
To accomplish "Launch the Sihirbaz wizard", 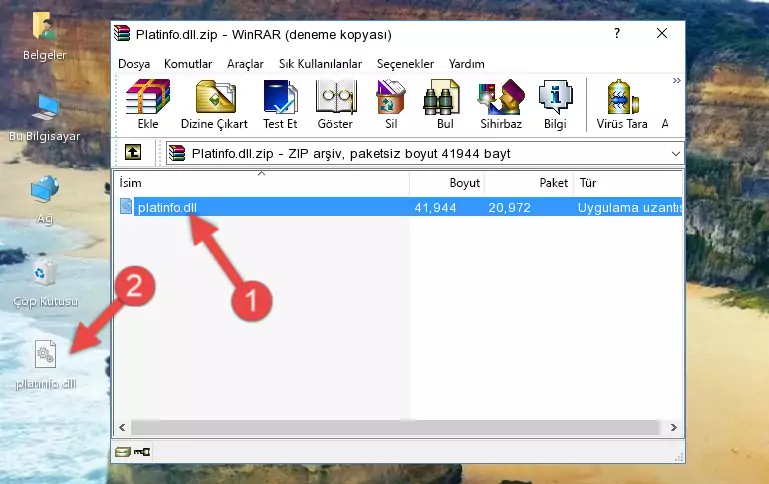I will click(x=501, y=104).
